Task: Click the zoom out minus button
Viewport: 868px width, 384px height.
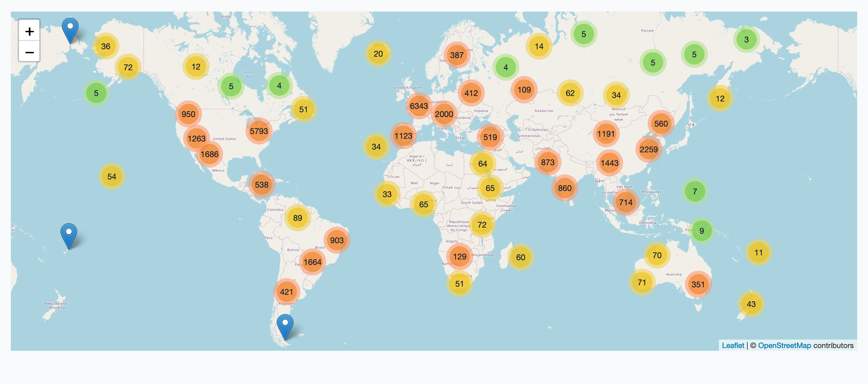Action: (29, 52)
